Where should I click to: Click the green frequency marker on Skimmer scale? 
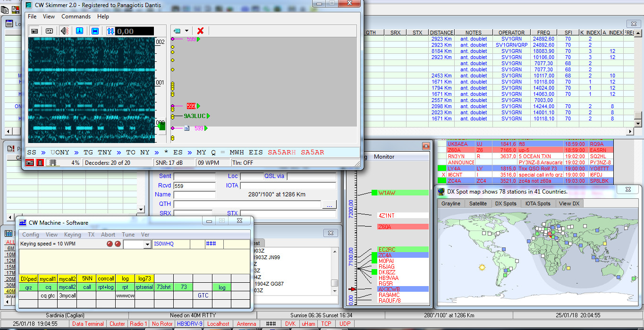[x=161, y=126]
